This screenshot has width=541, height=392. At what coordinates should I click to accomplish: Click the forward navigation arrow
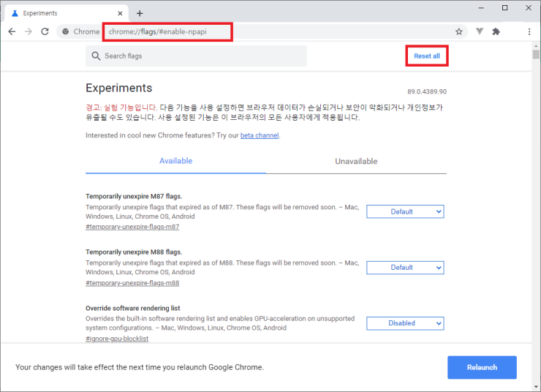[x=28, y=31]
